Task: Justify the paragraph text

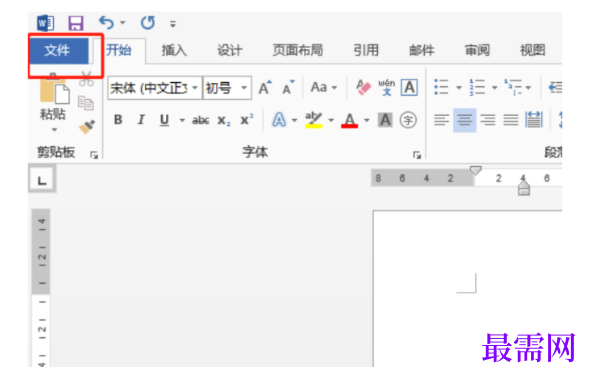Action: [511, 120]
